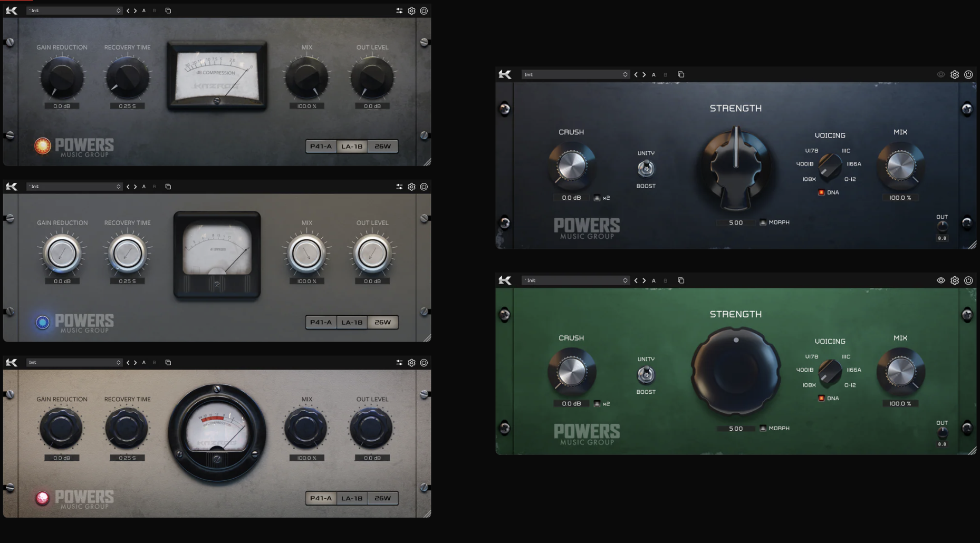Click the Voicing selector knob in blue Strength plugin
Image resolution: width=980 pixels, height=543 pixels.
pos(830,166)
